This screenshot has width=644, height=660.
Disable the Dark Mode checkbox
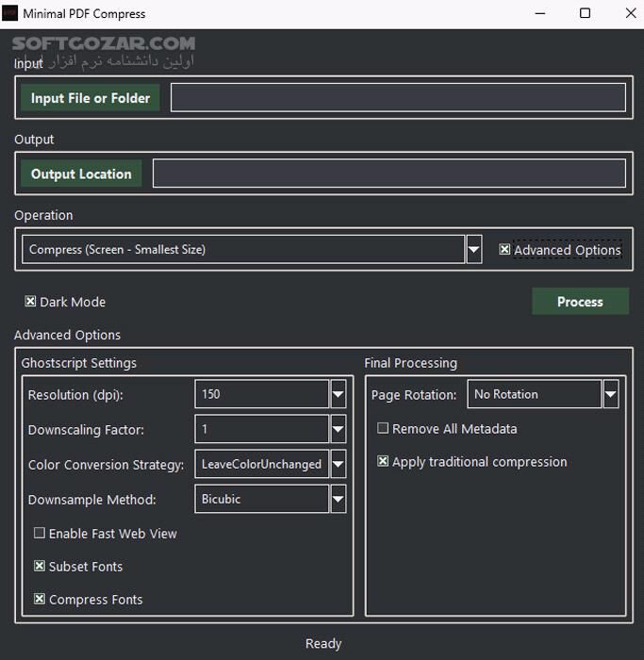tap(31, 302)
